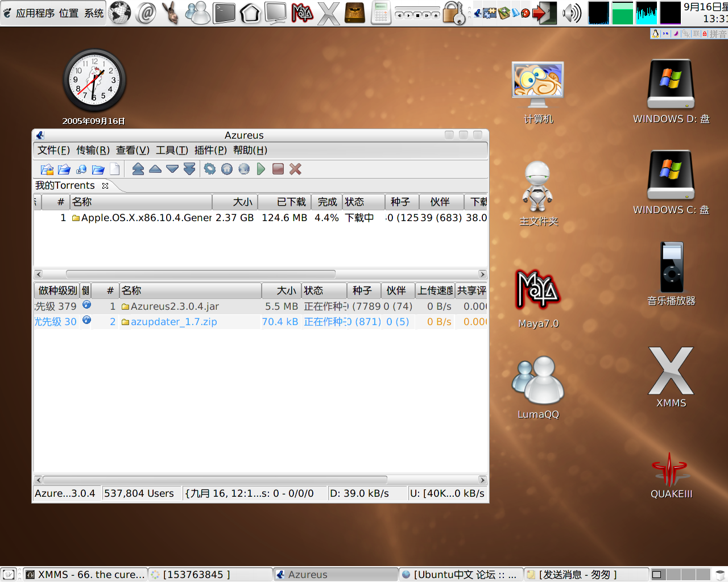Click the single Move Down arrow icon
The image size is (728, 582).
click(x=172, y=169)
